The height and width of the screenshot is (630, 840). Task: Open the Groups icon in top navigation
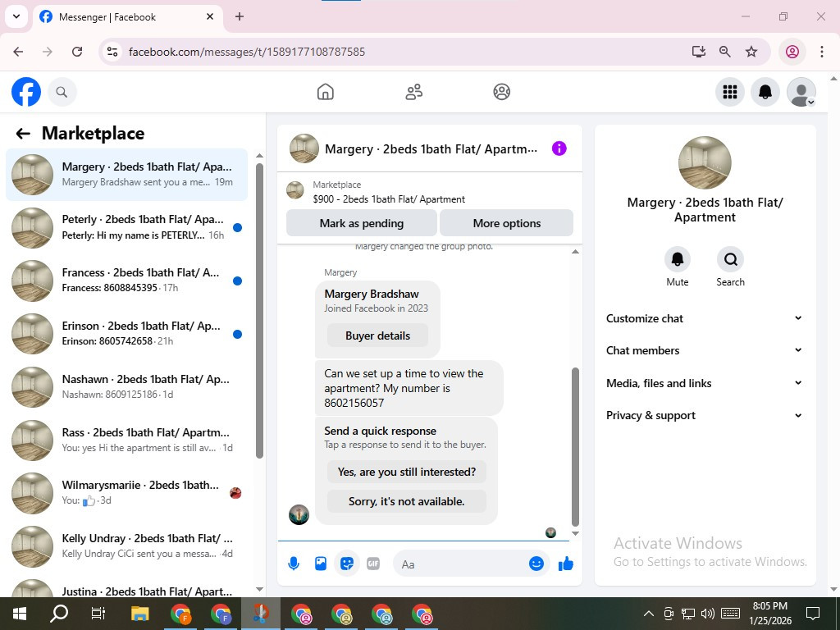pyautogui.click(x=501, y=92)
